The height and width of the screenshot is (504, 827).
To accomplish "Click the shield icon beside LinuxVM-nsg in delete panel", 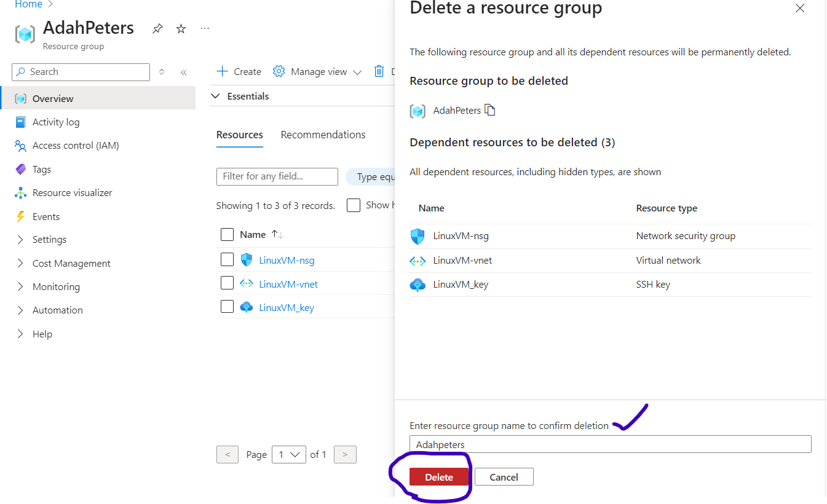I will pos(417,236).
